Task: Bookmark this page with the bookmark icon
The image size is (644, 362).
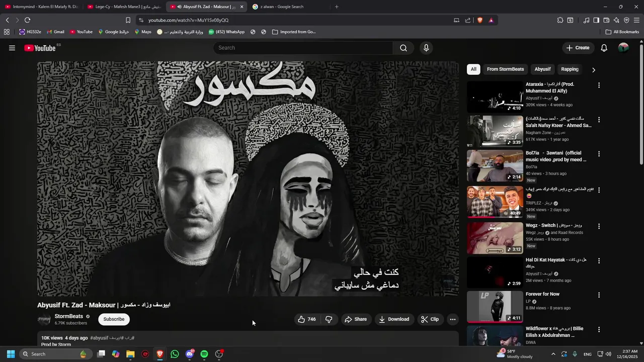Action: (x=128, y=20)
